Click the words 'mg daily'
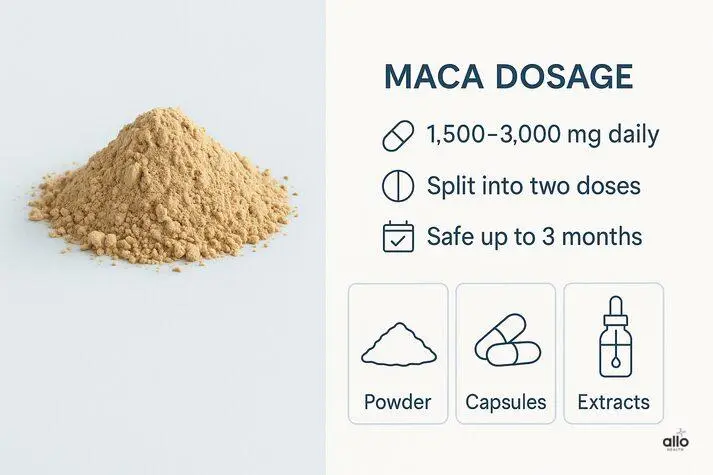 623,135
